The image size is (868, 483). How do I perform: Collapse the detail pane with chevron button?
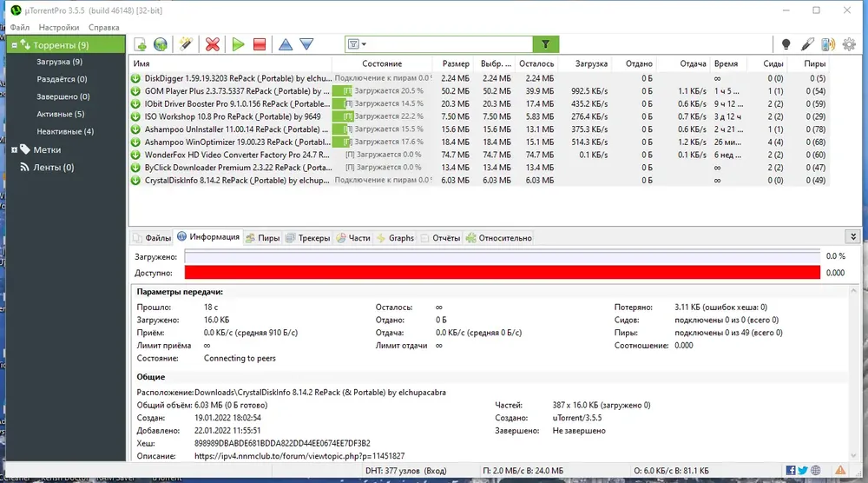click(853, 236)
